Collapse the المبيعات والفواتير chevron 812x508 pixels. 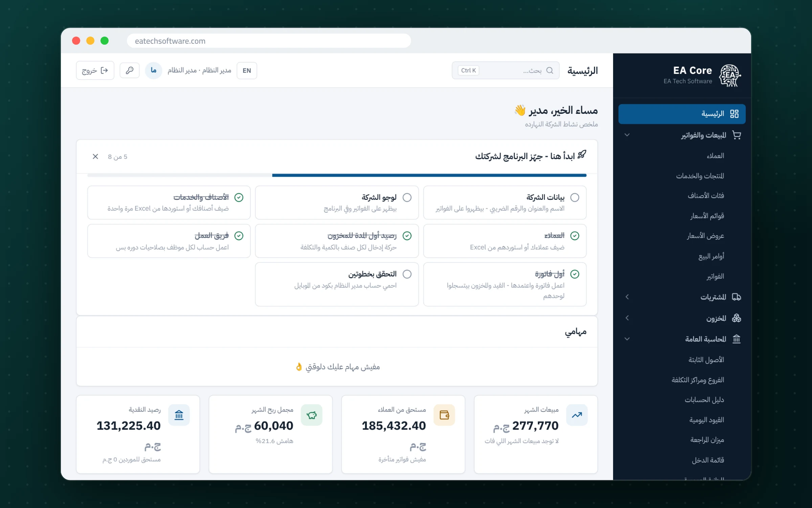(x=627, y=135)
